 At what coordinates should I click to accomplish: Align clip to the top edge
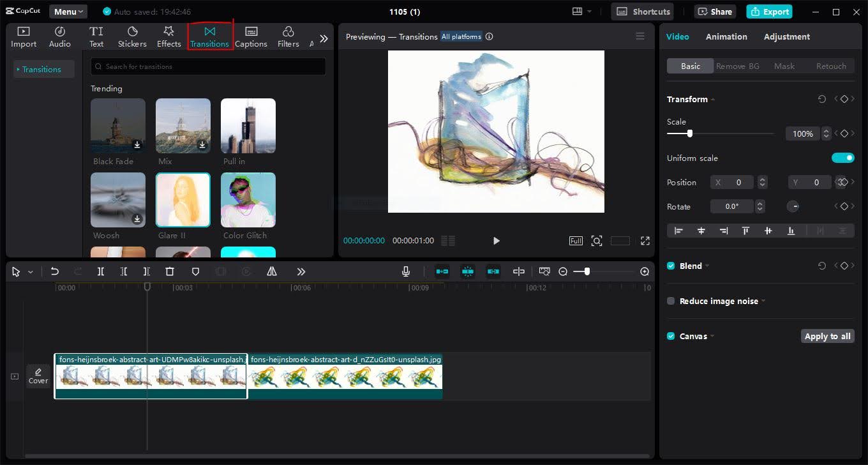coord(745,231)
